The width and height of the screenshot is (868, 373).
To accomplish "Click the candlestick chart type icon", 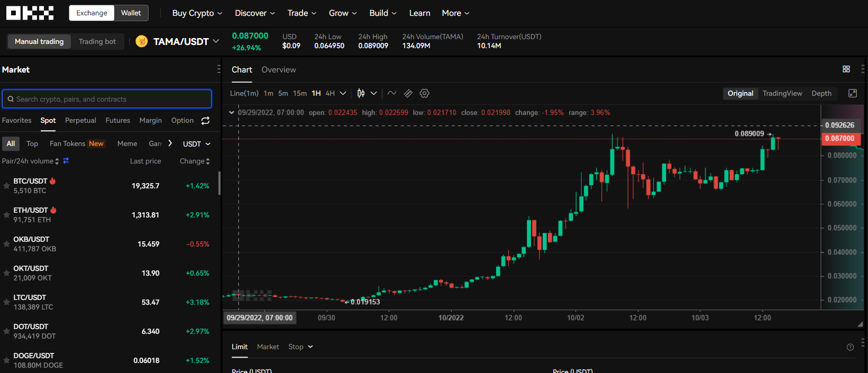I will coord(361,93).
